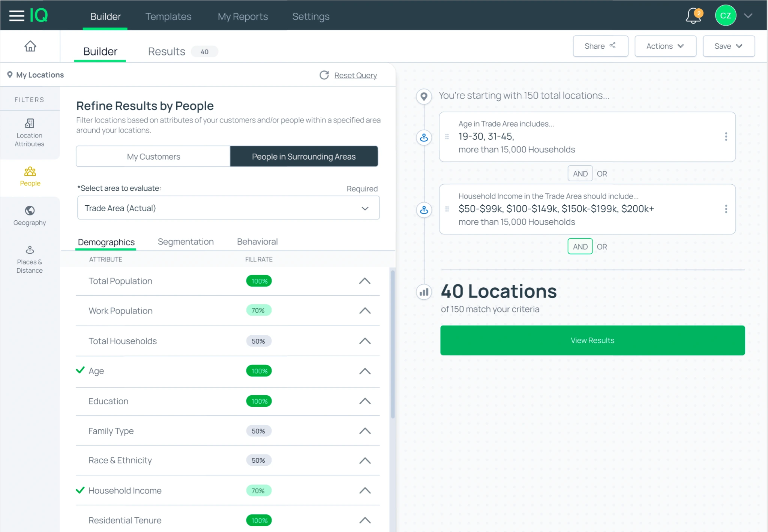Click the bar chart icon beside 40 Locations

click(x=424, y=292)
